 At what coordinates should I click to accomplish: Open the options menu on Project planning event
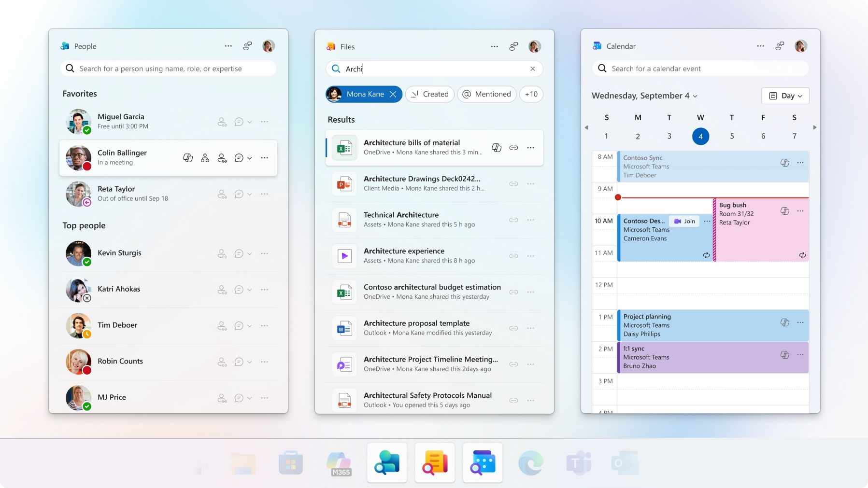click(x=800, y=323)
